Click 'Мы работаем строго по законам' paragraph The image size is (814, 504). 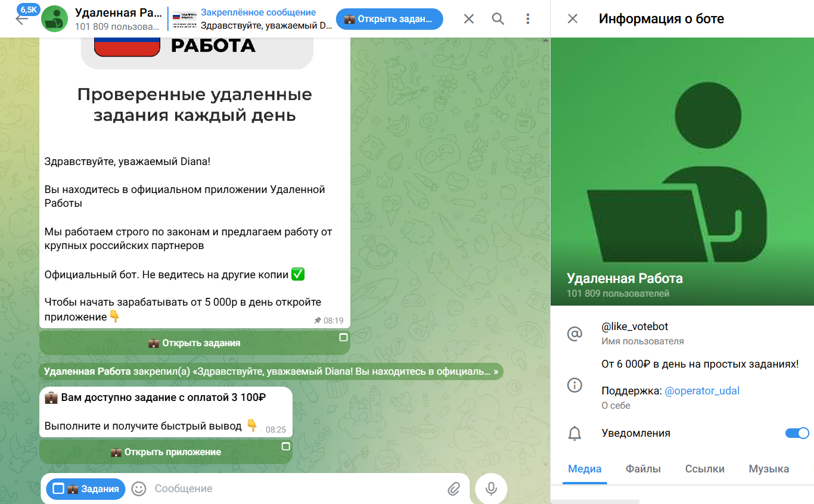click(x=188, y=238)
